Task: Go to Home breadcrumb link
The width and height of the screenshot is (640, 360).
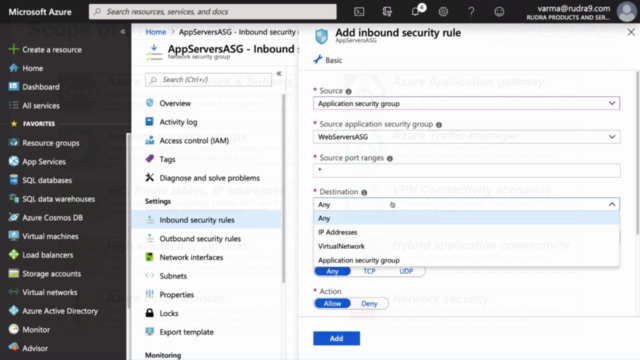Action: [156, 32]
